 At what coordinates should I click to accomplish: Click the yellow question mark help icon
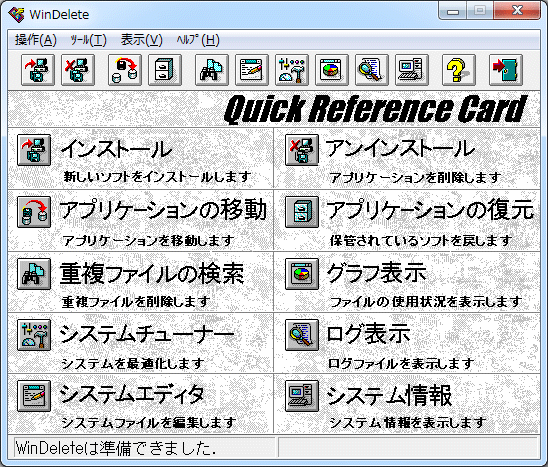pos(459,70)
